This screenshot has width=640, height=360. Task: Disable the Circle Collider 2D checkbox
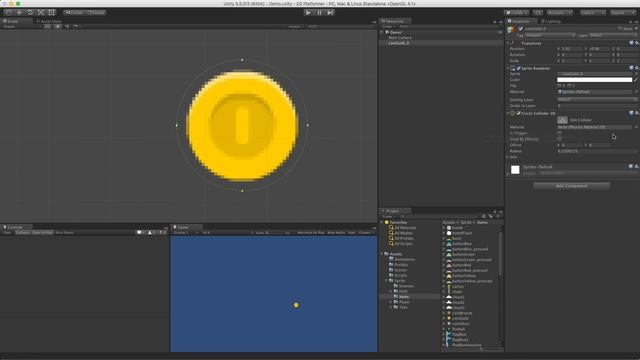pos(518,113)
